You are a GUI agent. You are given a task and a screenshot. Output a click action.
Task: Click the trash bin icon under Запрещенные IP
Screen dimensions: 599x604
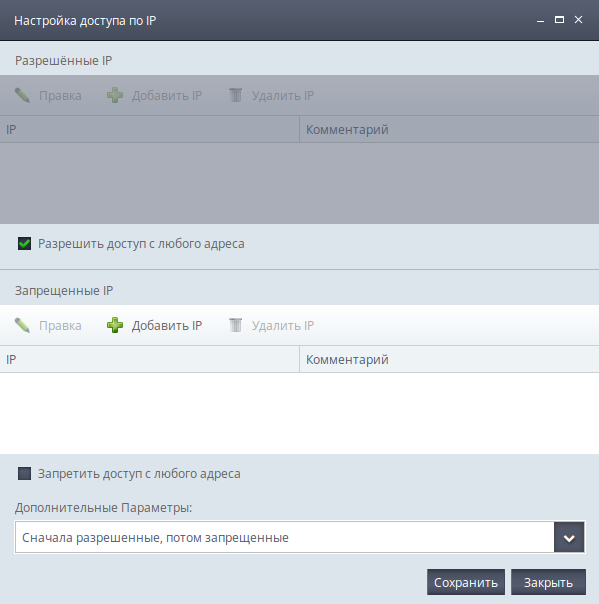click(x=235, y=325)
